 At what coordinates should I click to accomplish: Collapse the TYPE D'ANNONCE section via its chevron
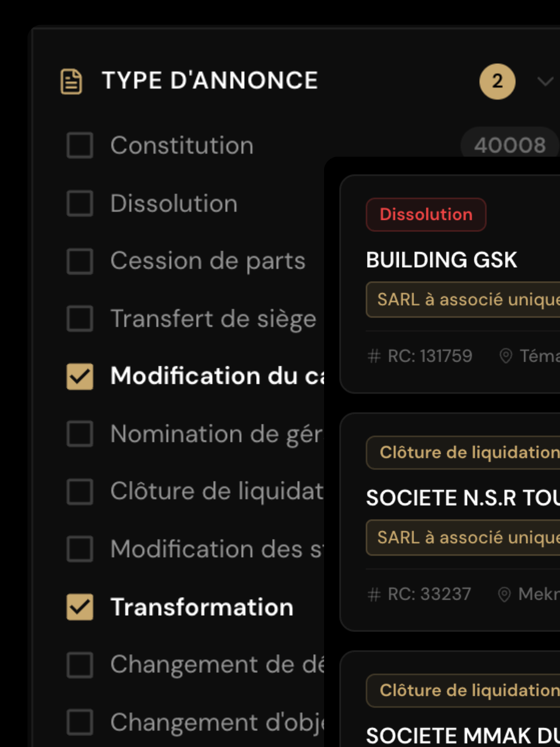544,81
